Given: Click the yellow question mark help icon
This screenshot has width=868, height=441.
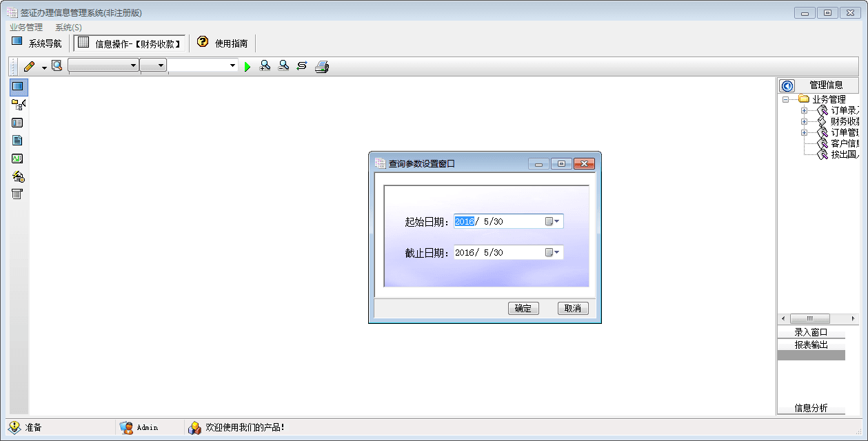Looking at the screenshot, I should pyautogui.click(x=202, y=42).
